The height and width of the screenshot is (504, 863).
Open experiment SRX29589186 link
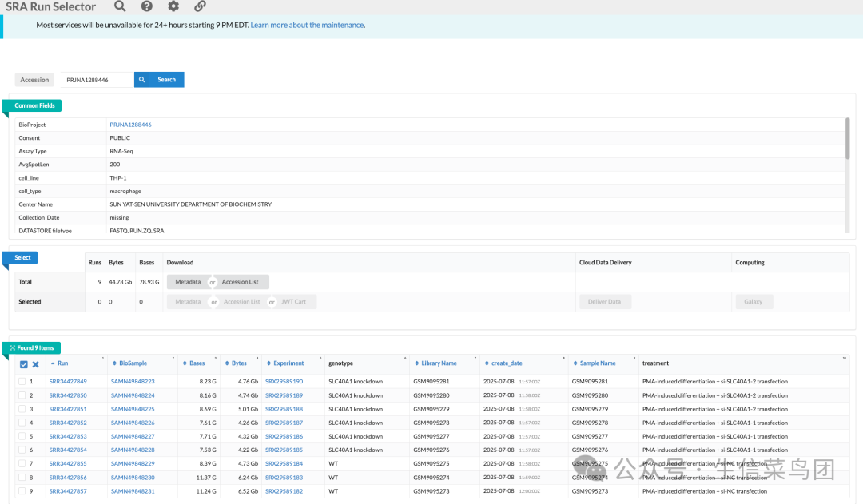point(284,436)
